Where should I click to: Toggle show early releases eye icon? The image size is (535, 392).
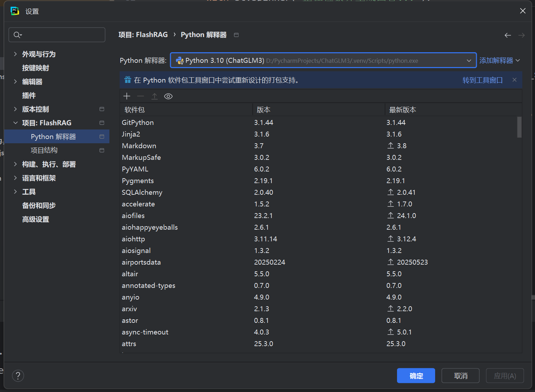coord(168,96)
